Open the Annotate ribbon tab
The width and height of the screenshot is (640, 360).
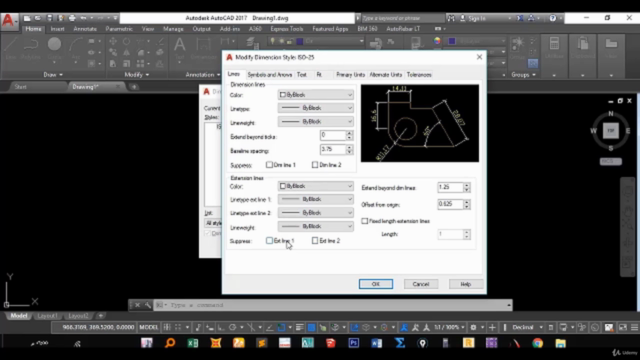point(85,29)
